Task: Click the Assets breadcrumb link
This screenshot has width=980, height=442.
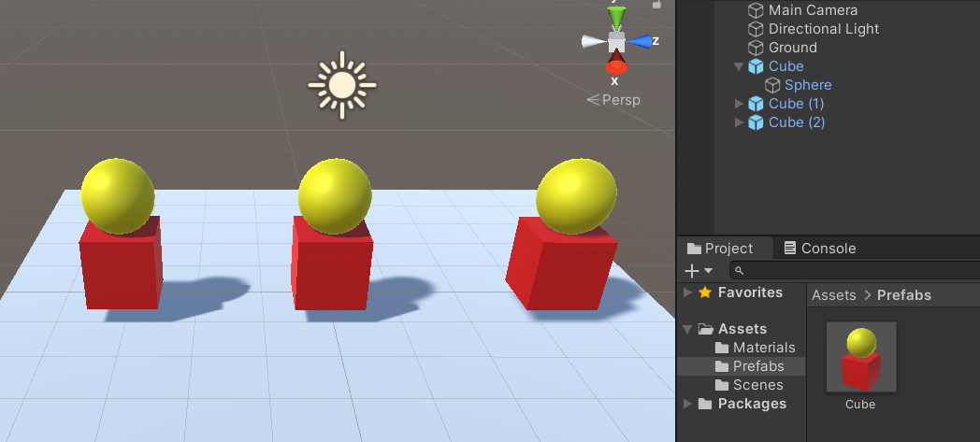Action: click(834, 295)
